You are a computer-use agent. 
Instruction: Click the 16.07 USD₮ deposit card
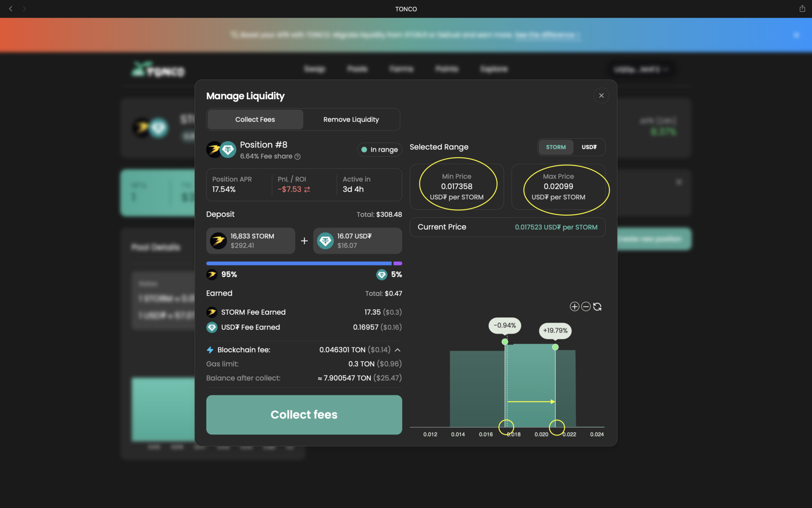(358, 240)
